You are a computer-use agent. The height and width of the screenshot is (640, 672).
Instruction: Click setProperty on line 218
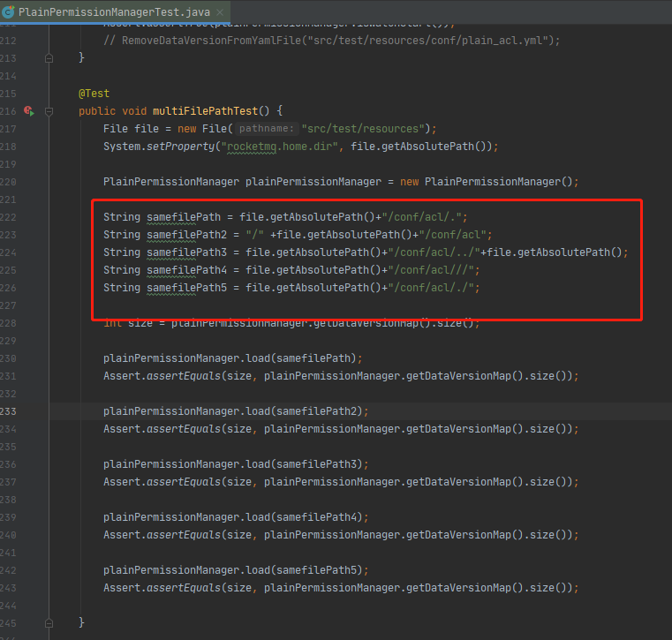point(180,147)
